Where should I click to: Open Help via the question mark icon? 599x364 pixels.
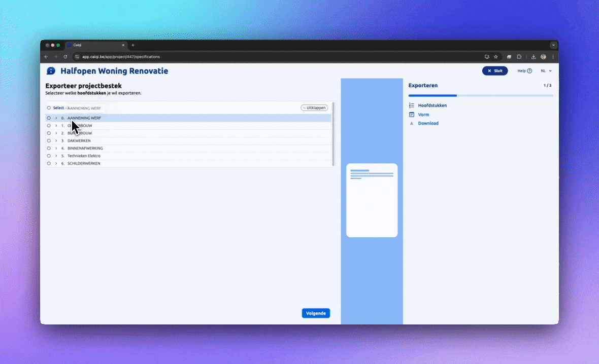click(x=529, y=71)
